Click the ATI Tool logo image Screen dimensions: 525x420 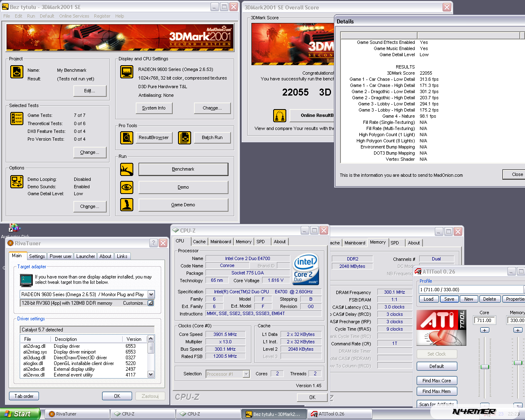(x=441, y=328)
